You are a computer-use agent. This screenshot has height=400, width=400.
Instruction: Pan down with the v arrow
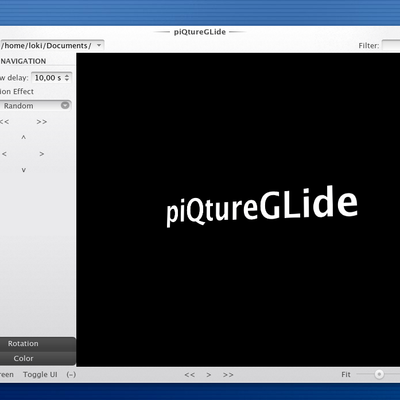click(23, 170)
